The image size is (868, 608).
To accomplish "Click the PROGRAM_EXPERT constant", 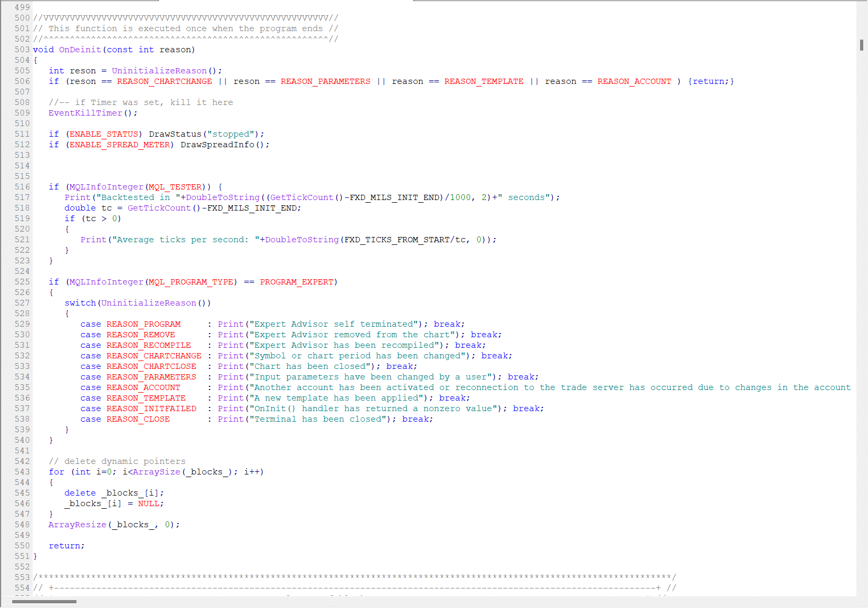I will [296, 282].
